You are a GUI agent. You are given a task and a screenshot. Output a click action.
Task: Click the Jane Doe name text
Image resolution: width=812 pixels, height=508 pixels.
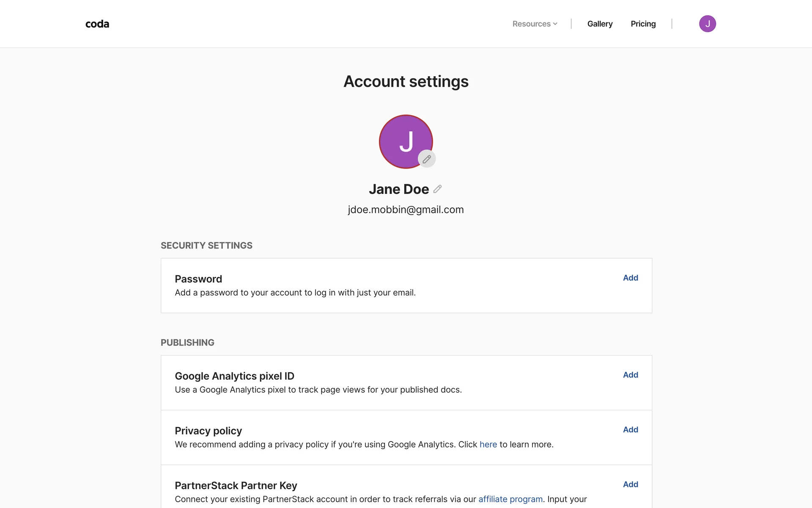398,189
